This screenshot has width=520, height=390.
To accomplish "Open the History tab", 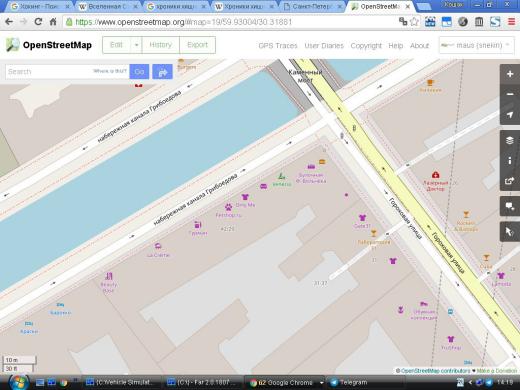I will coord(160,45).
